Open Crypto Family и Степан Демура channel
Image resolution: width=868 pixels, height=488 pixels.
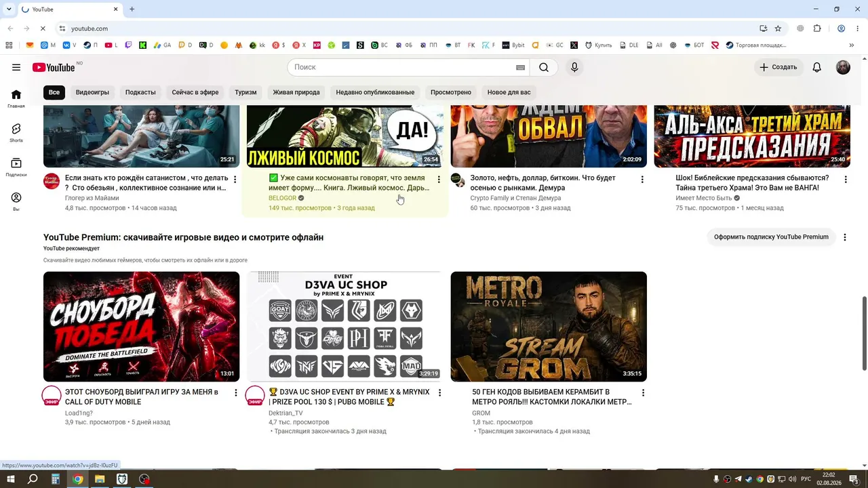[x=515, y=198]
